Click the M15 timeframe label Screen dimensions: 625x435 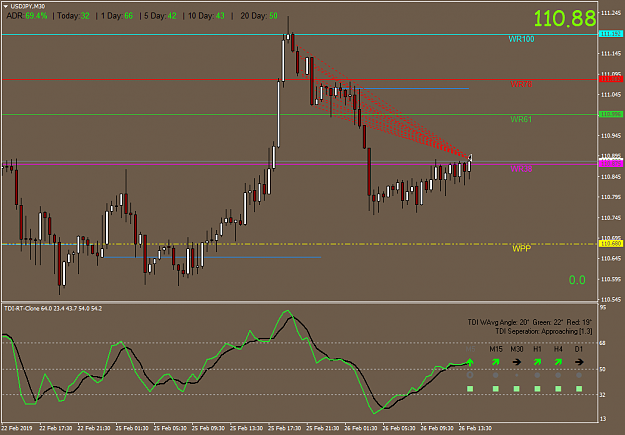496,349
